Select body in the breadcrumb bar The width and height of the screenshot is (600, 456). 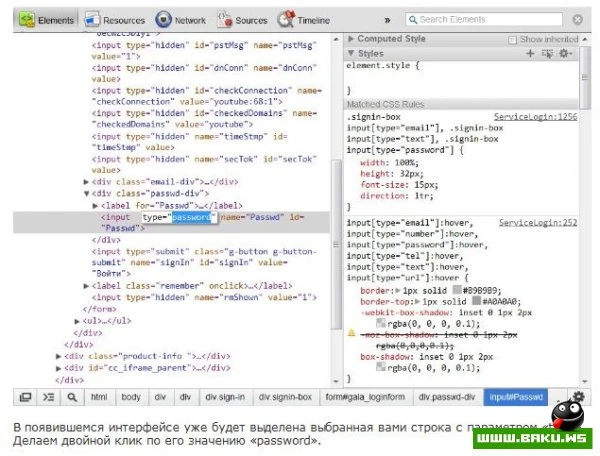(131, 397)
